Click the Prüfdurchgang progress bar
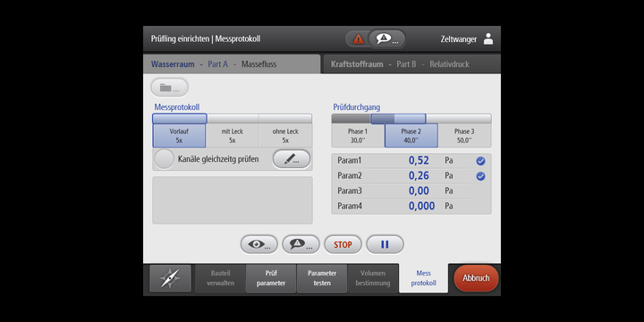The width and height of the screenshot is (644, 322). tap(411, 119)
